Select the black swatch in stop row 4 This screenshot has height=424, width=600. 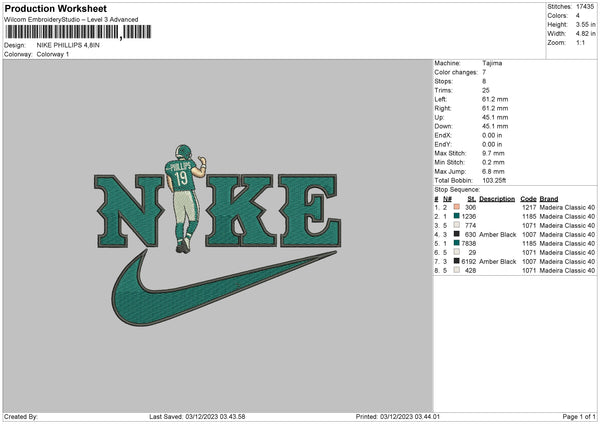(456, 234)
